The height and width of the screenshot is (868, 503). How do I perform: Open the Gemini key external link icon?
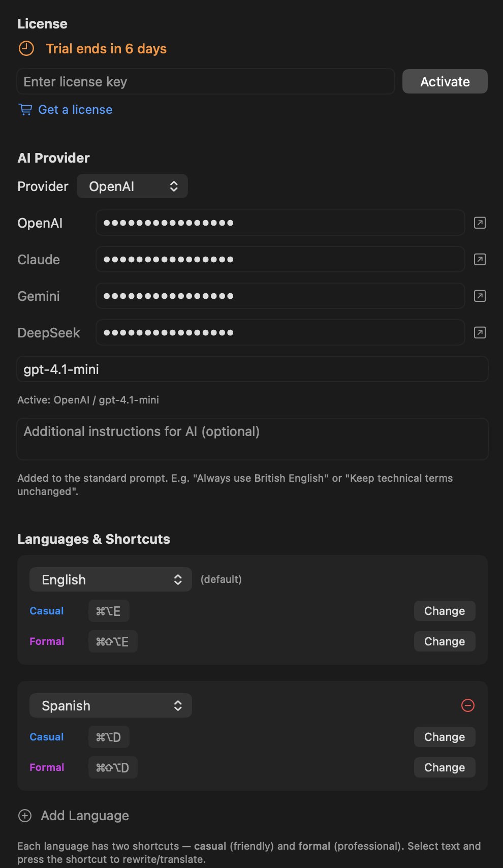coord(480,296)
